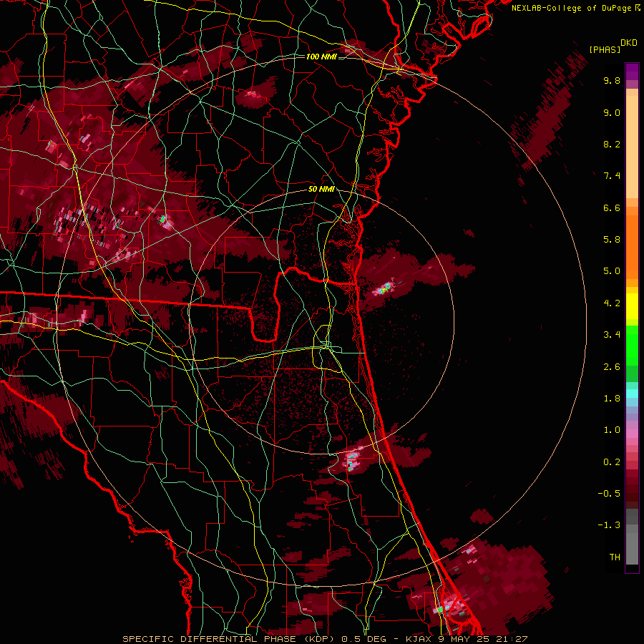Image resolution: width=644 pixels, height=644 pixels.
Task: Click the 8.2 value on the color scale
Action: tap(612, 144)
